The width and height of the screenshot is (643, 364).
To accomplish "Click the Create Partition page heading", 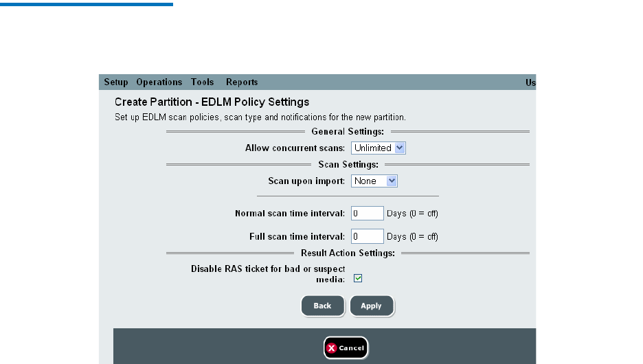I will click(x=212, y=102).
